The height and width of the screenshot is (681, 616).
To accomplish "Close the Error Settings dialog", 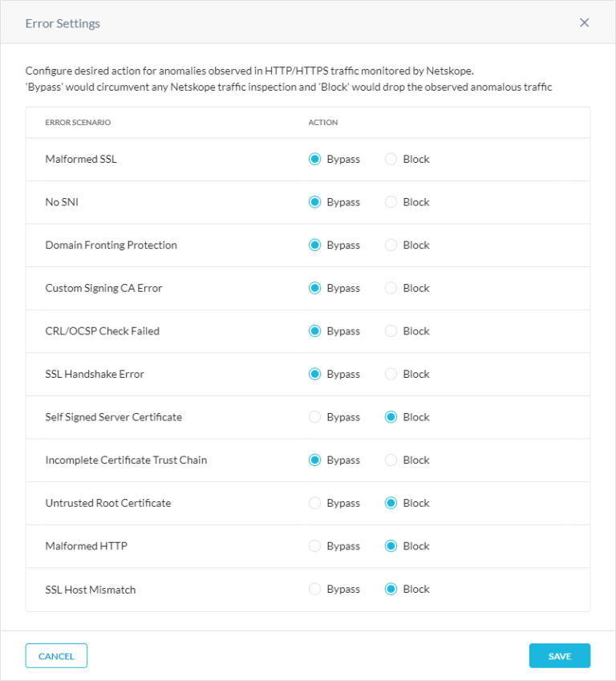I will 585,22.
